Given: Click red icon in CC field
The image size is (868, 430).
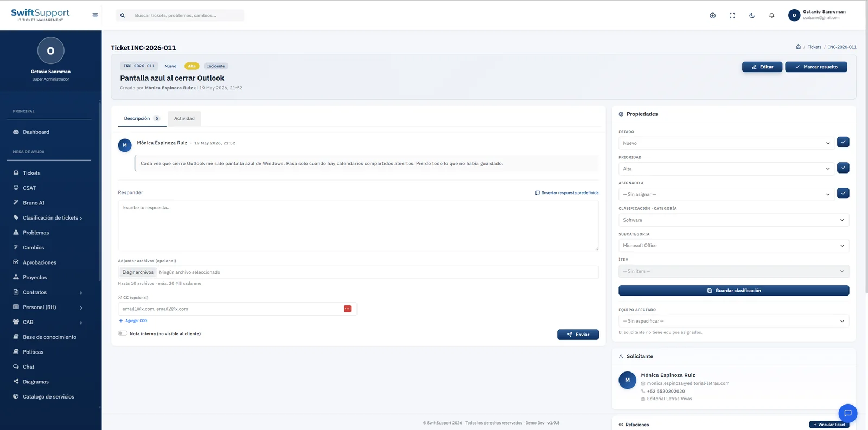Looking at the screenshot, I should pos(348,309).
